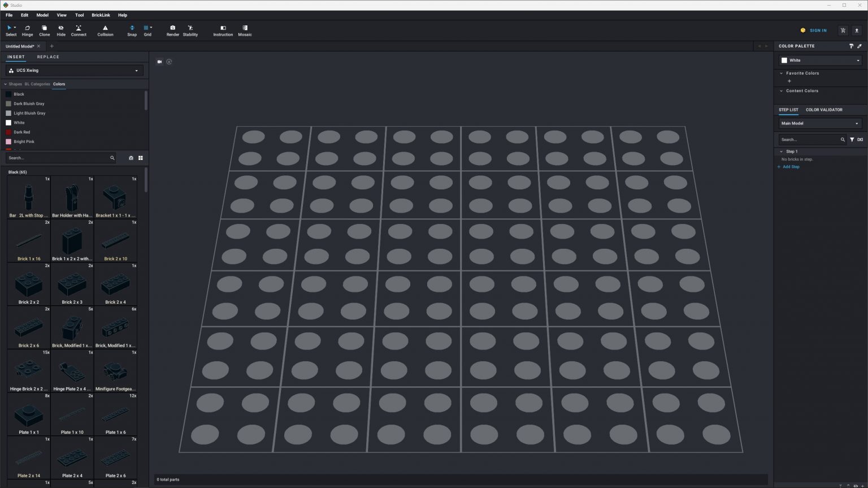This screenshot has width=868, height=488.
Task: Toggle Hide mode in the toolbar
Action: [61, 30]
